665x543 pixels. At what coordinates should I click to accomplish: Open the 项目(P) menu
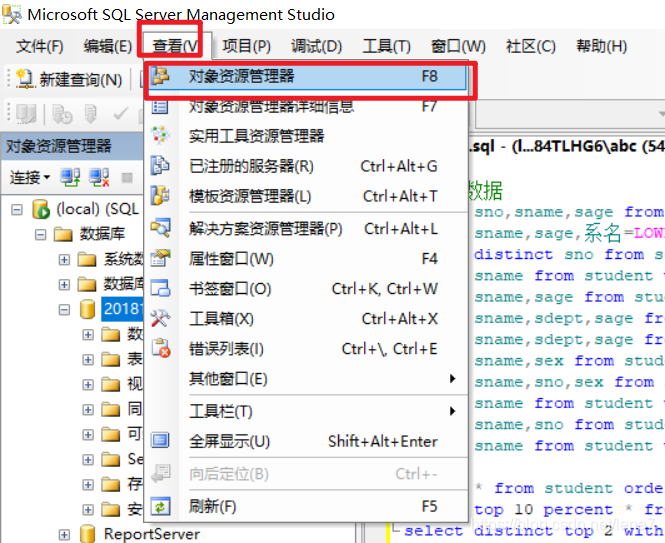point(247,46)
